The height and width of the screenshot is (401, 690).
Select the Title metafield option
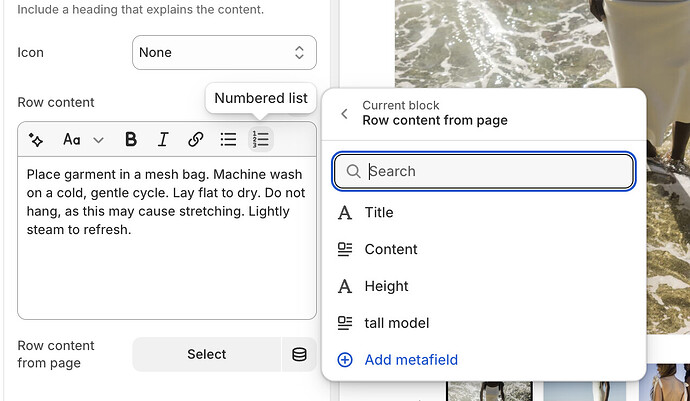pos(379,212)
